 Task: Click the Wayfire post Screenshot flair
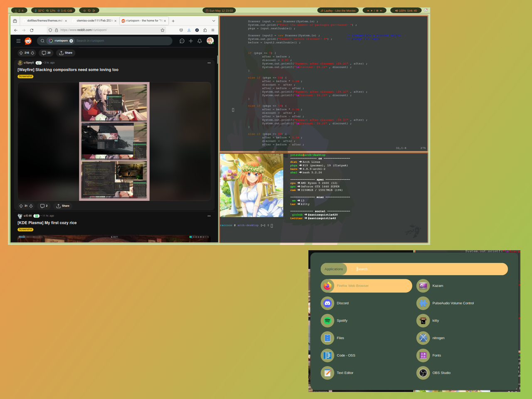[25, 76]
